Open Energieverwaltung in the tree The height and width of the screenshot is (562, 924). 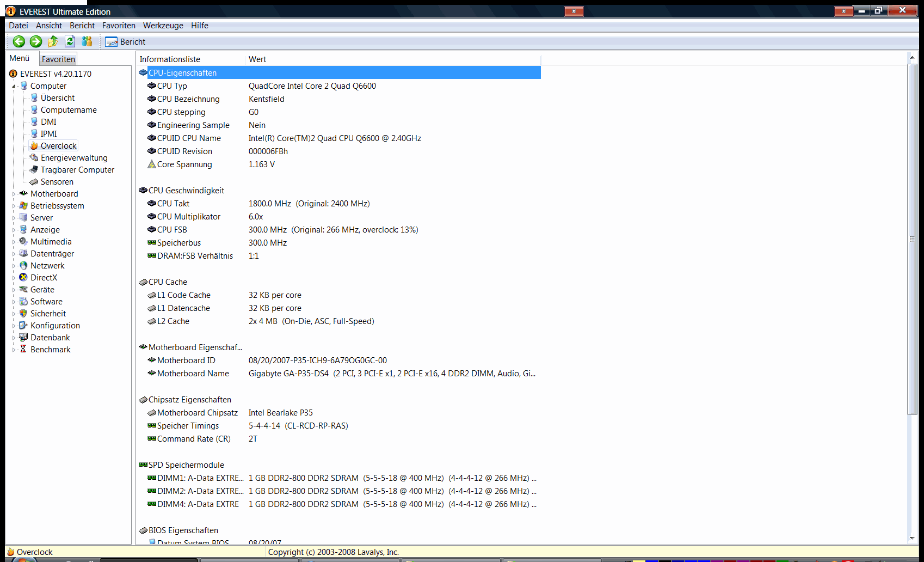click(x=74, y=158)
